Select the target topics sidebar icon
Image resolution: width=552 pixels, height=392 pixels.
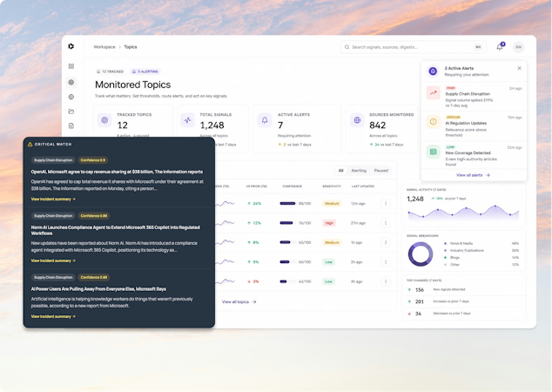tap(71, 82)
